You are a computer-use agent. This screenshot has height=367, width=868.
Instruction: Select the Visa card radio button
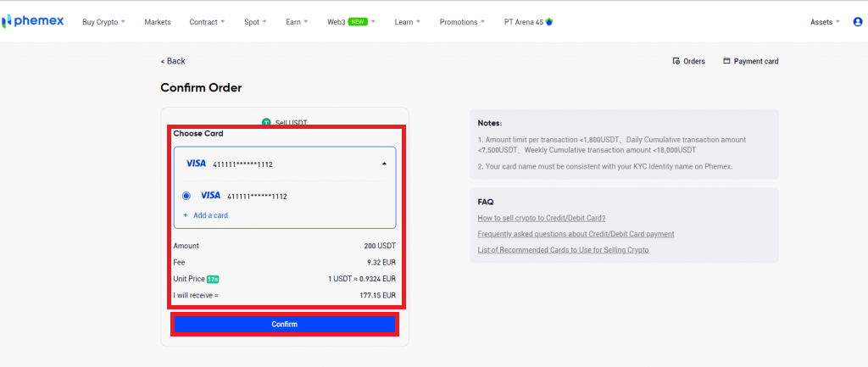[186, 196]
